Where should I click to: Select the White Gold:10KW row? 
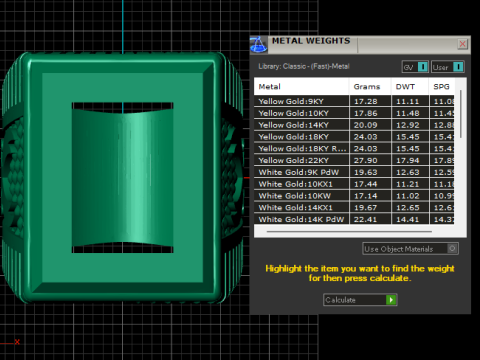tap(354, 196)
